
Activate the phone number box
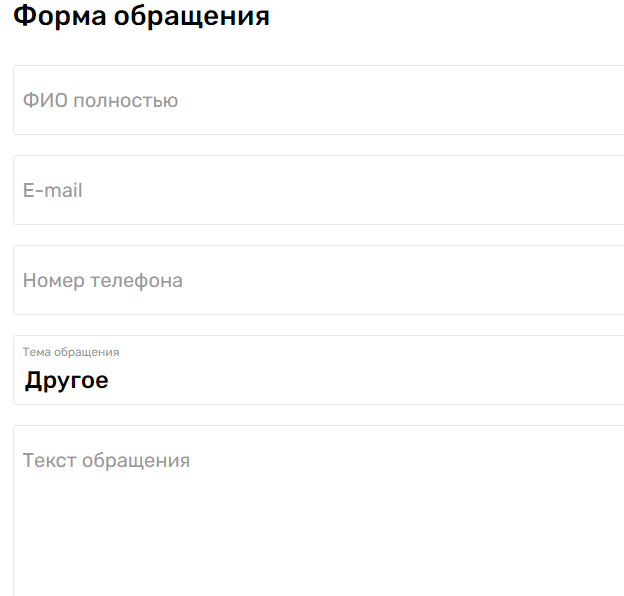(x=400, y=280)
